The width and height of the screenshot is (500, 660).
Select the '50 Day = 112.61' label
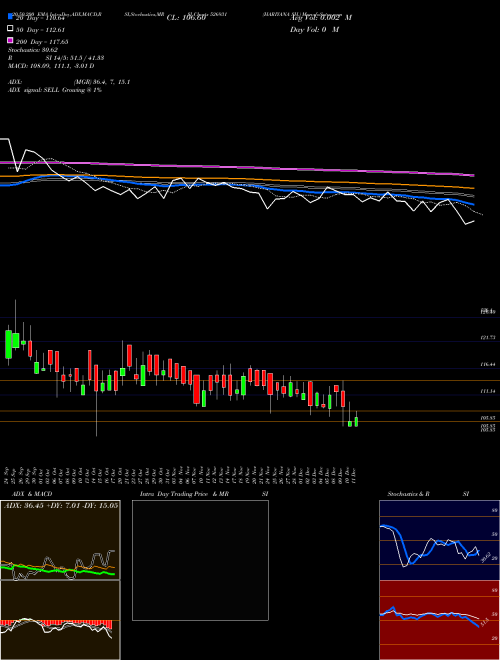click(40, 30)
